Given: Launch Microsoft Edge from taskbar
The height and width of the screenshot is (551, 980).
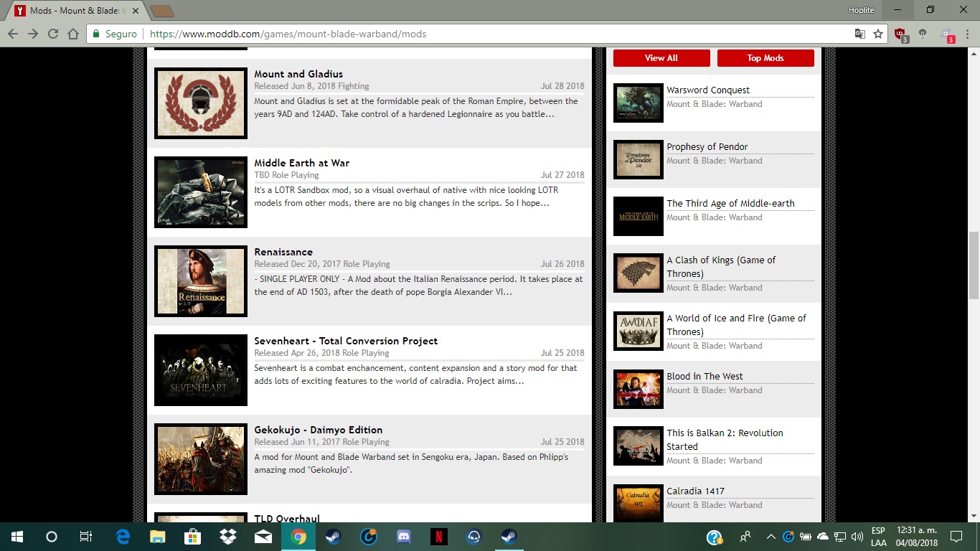Looking at the screenshot, I should [123, 537].
